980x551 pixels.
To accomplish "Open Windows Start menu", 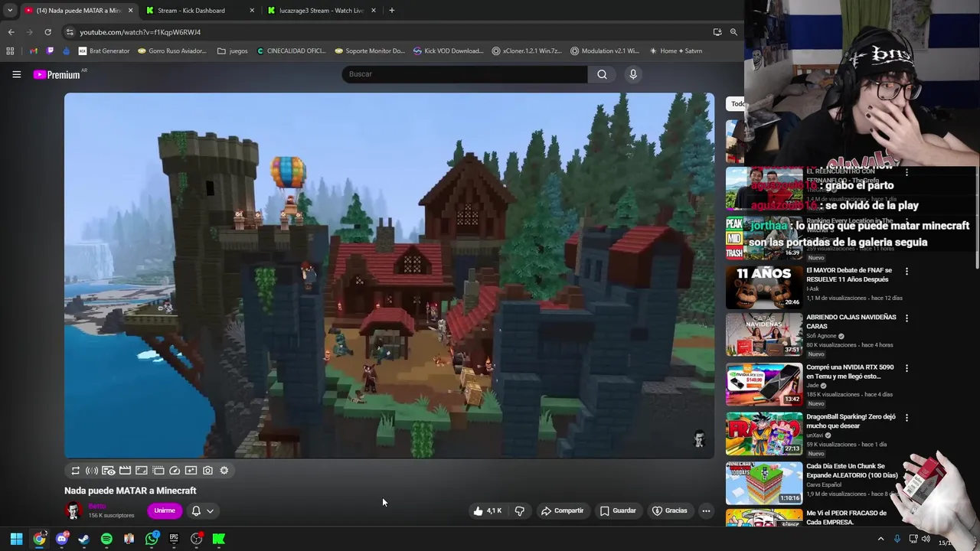I will tap(16, 539).
